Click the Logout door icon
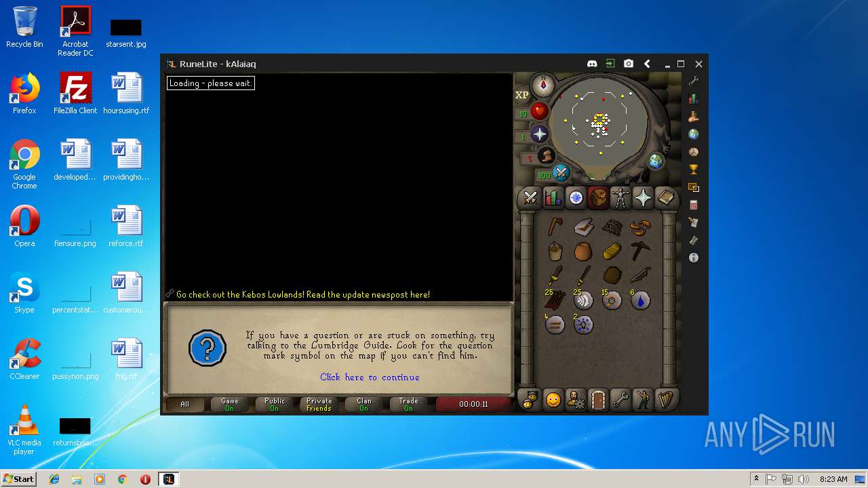Image resolution: width=868 pixels, height=488 pixels. [598, 400]
